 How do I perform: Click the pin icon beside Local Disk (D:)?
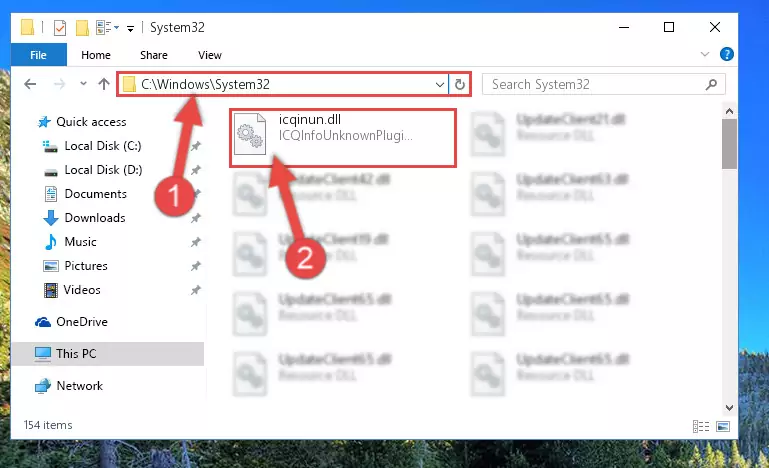coord(196,170)
